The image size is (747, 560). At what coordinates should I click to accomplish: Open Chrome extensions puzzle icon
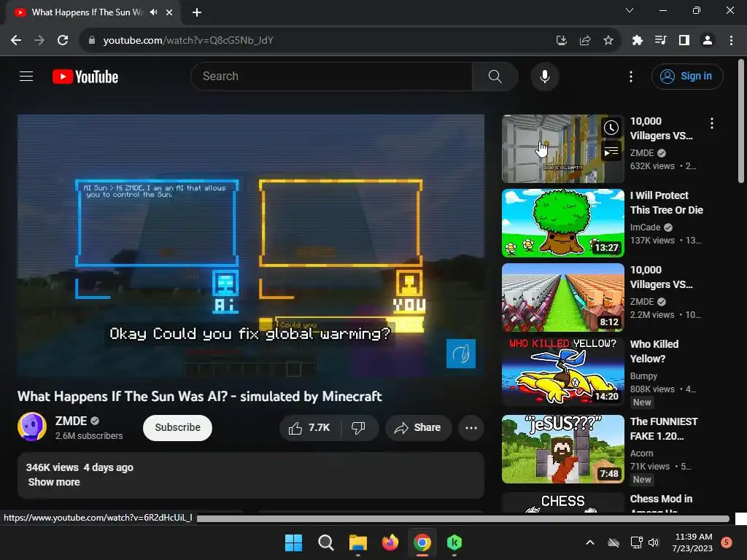637,41
